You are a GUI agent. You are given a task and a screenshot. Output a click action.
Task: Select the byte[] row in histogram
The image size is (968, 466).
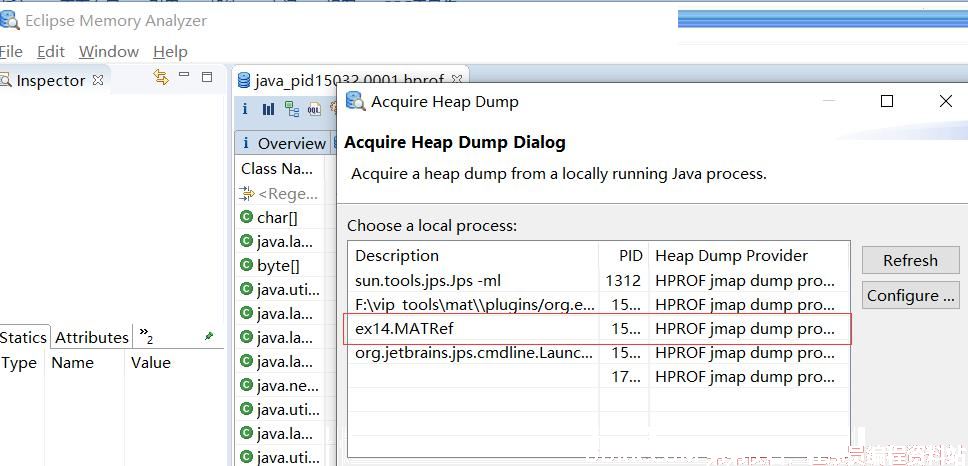tap(280, 265)
